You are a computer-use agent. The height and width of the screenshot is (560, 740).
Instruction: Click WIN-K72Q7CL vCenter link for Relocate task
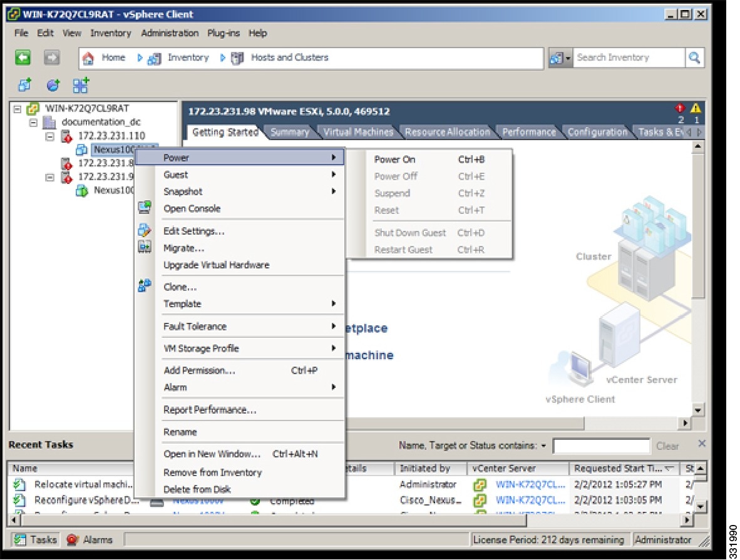click(530, 484)
